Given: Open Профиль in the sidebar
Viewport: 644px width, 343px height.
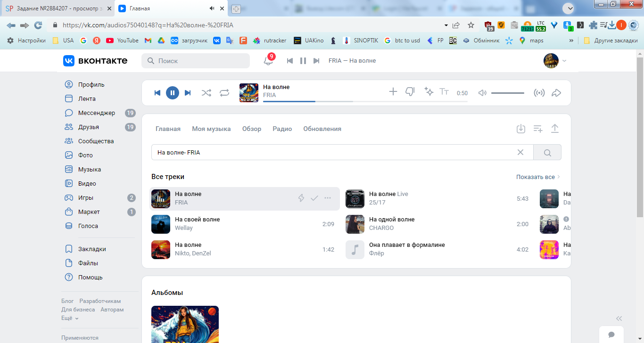Looking at the screenshot, I should click(x=91, y=85).
